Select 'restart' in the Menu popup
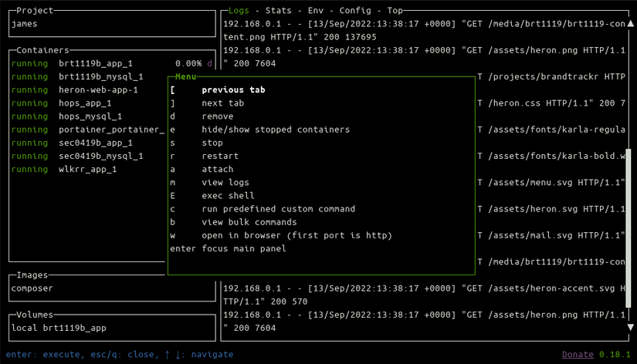Screen dimensions: 637x364 321,156
